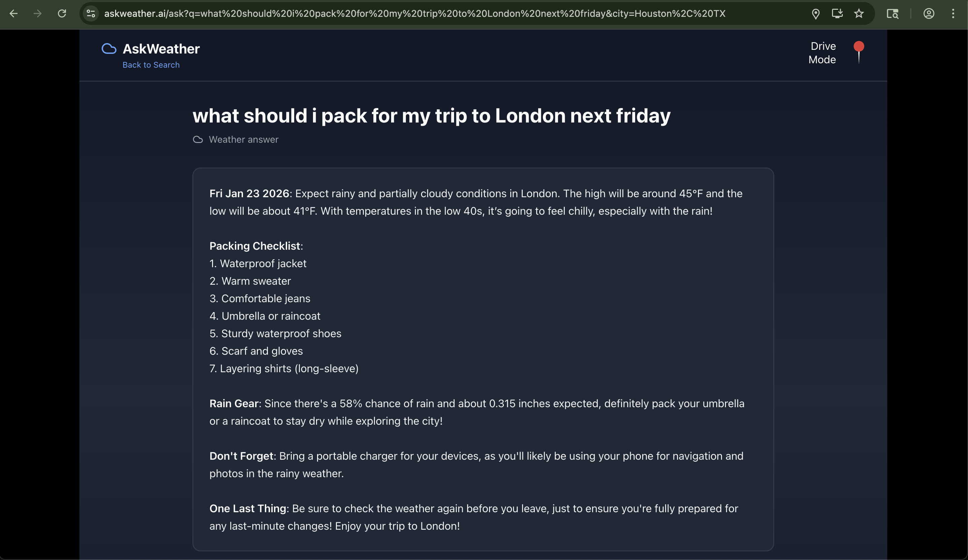Open the site information panel from the address bar

[91, 13]
